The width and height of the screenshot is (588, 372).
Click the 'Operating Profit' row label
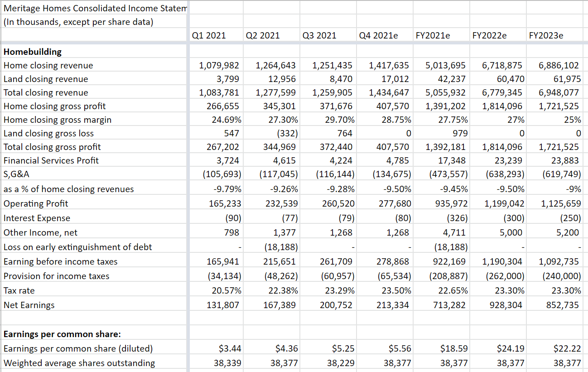(x=36, y=203)
